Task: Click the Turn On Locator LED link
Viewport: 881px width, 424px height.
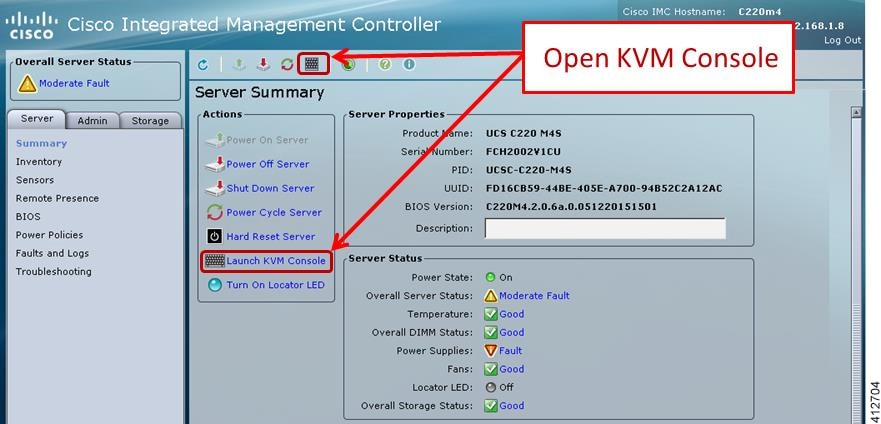Action: [275, 285]
